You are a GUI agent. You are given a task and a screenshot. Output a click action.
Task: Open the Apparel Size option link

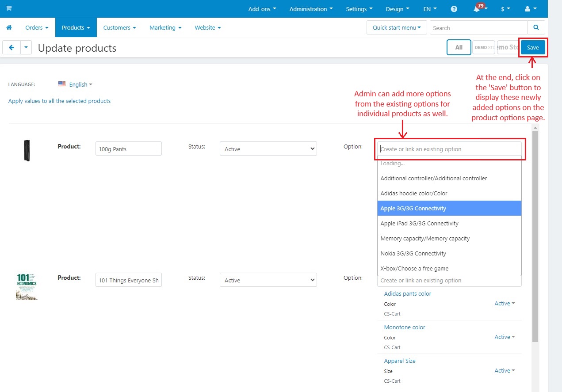pos(400,361)
